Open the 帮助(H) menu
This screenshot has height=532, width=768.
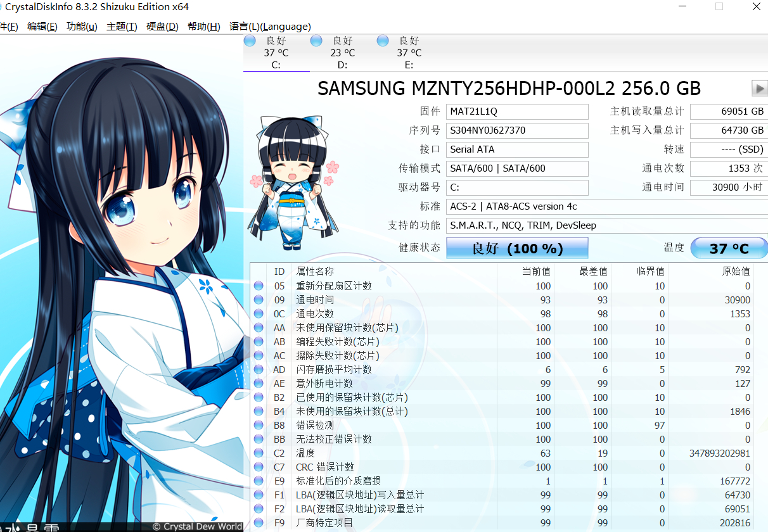click(204, 26)
